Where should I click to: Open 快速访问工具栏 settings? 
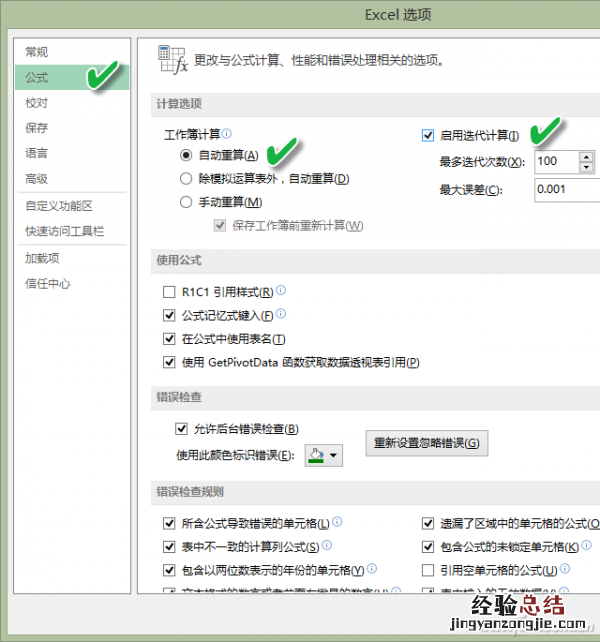[72, 231]
